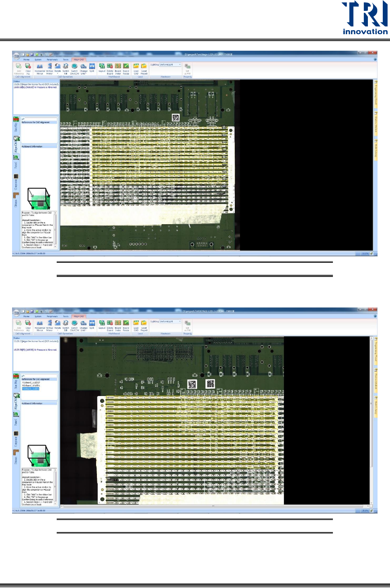Click Delete Board in the lower window
The width and height of the screenshot is (390, 588).
[x=110, y=325]
